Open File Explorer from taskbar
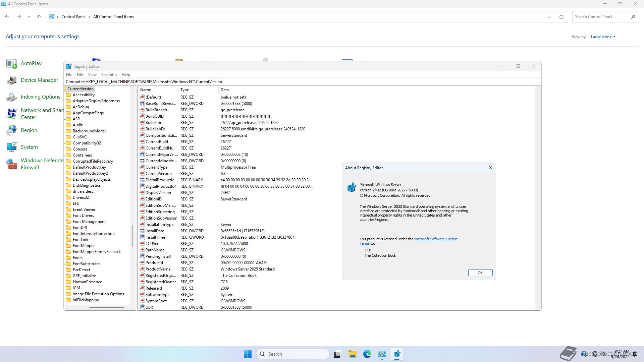This screenshot has height=362, width=644. 352,354
